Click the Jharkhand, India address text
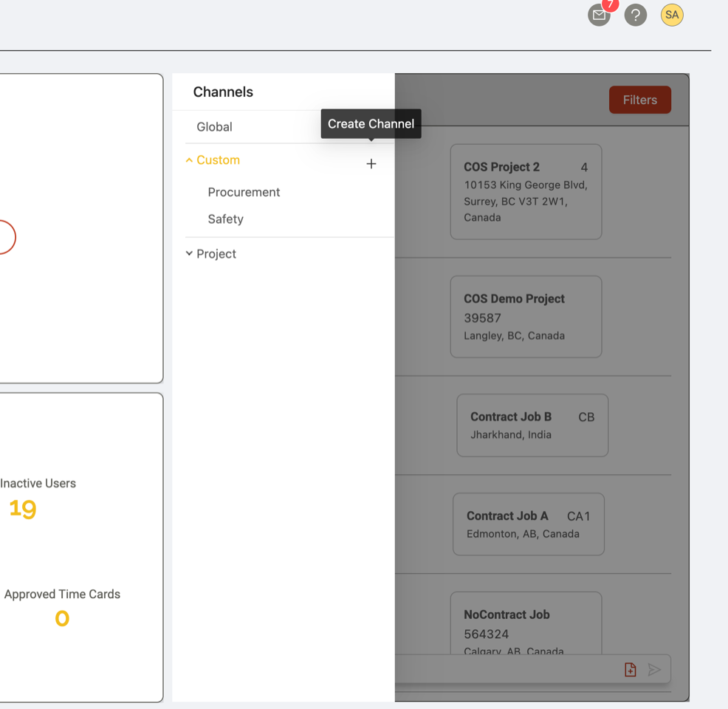 click(x=511, y=435)
